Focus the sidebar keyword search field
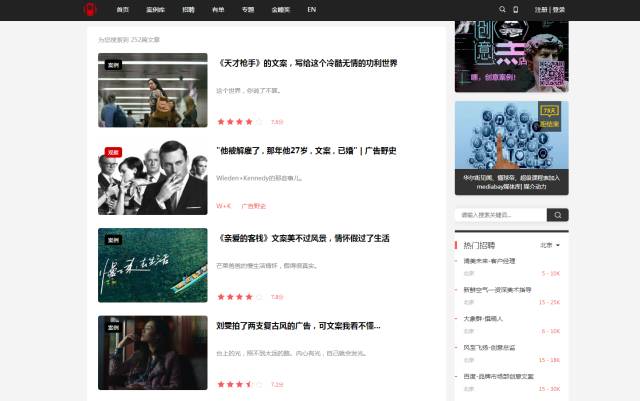 [x=501, y=215]
